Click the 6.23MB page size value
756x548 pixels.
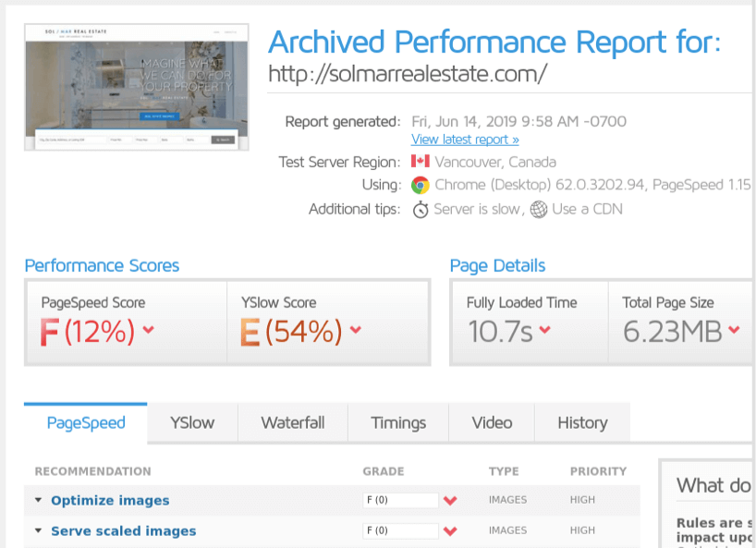(673, 332)
